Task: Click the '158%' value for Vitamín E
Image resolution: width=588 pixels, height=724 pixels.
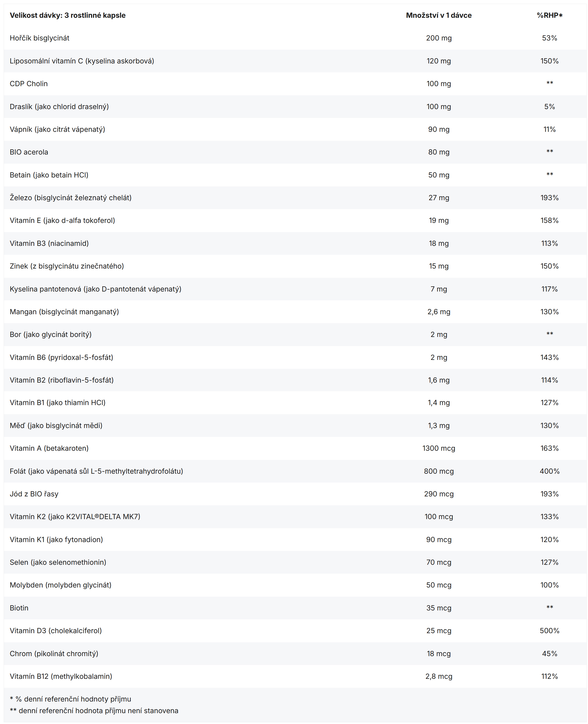Action: pyautogui.click(x=549, y=221)
